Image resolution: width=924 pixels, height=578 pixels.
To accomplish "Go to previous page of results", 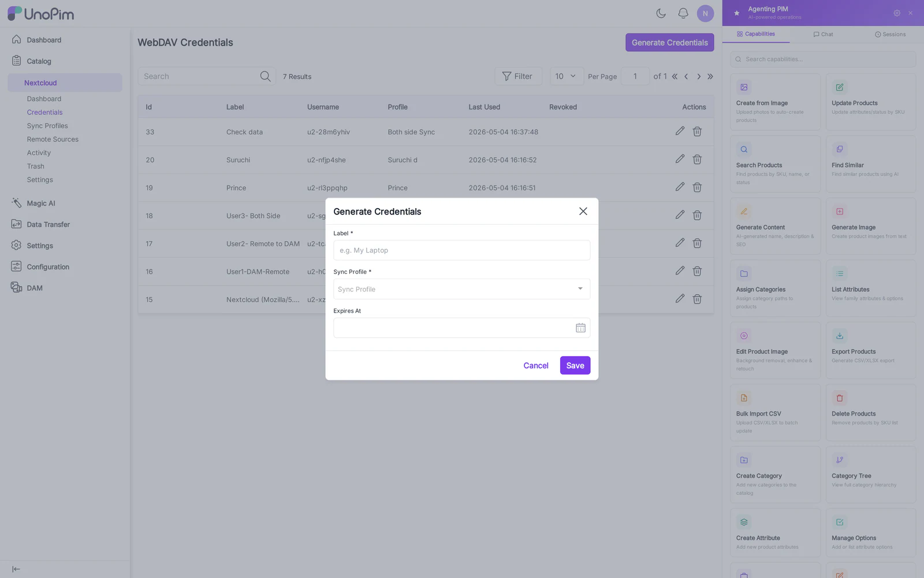I will pyautogui.click(x=686, y=76).
